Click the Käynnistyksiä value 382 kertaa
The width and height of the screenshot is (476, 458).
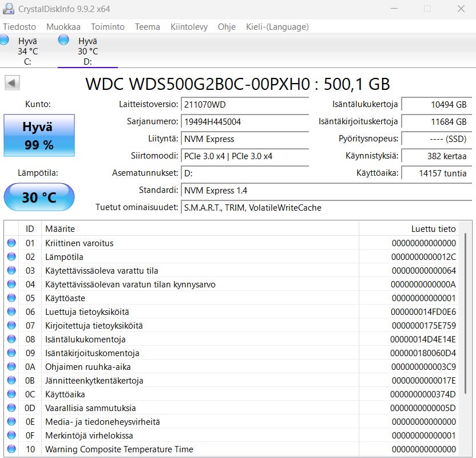pyautogui.click(x=437, y=156)
